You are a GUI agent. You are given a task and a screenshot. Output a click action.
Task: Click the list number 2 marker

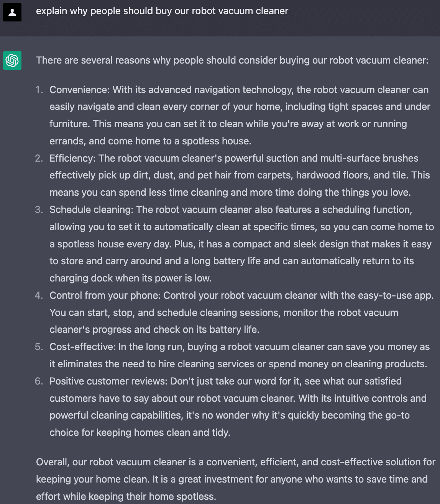point(39,159)
